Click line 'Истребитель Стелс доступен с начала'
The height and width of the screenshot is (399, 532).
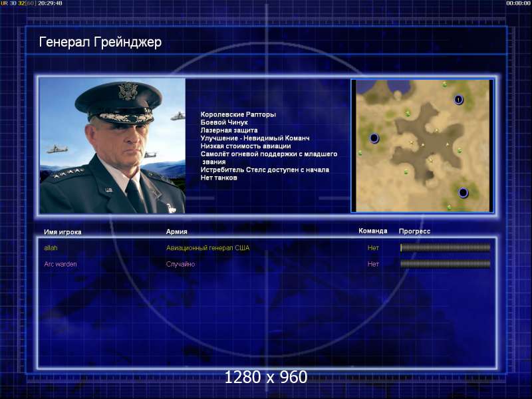tap(265, 170)
